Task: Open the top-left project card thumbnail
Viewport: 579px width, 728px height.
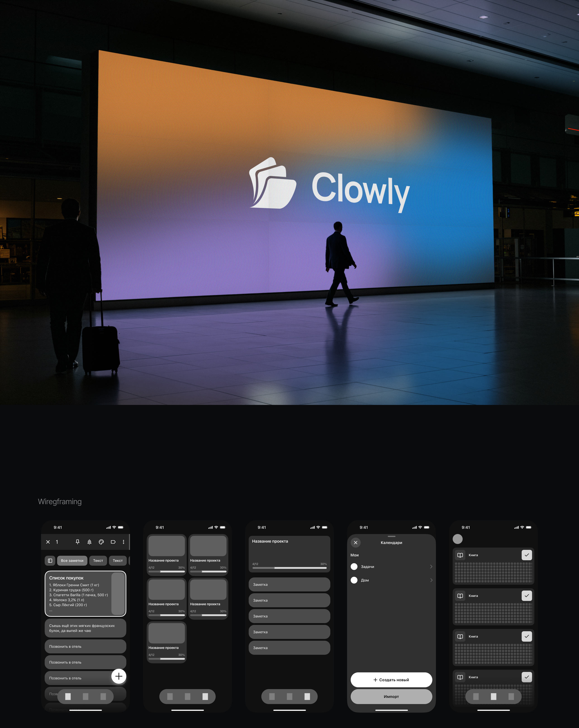Action: (166, 546)
